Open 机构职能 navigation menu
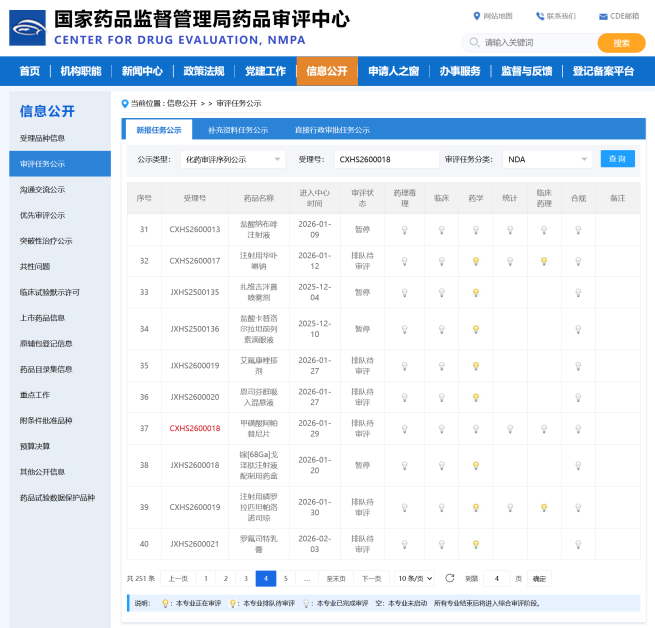Screen dimensions: 655x628 coord(81,71)
